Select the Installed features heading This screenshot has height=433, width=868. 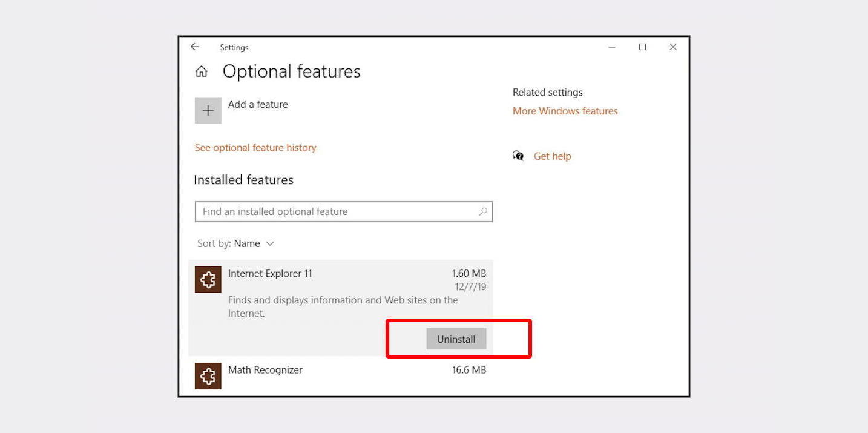click(x=243, y=180)
